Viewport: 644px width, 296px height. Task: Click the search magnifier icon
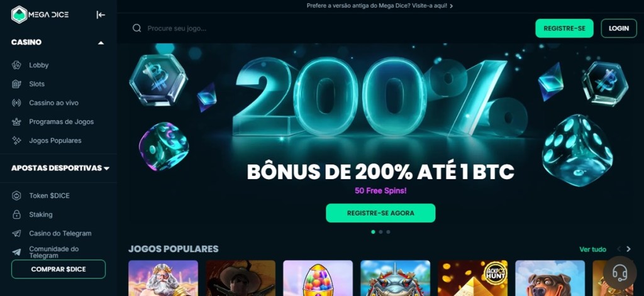pyautogui.click(x=136, y=28)
